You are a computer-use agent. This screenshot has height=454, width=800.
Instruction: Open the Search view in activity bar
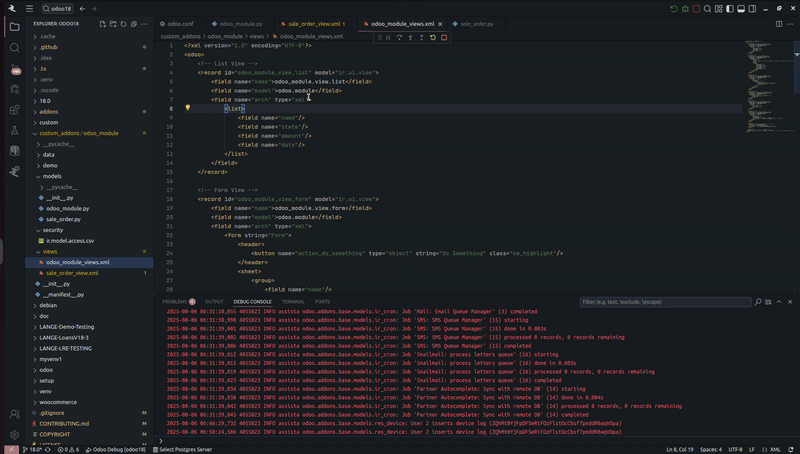[14, 47]
